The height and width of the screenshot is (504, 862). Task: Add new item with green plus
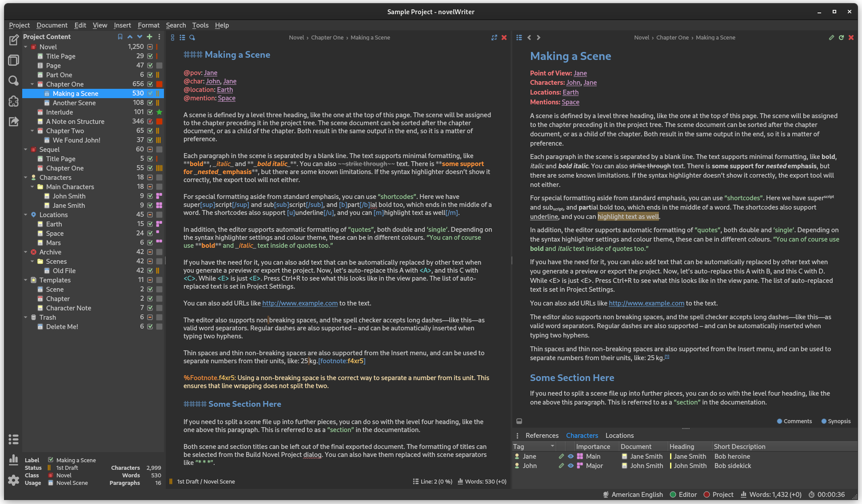149,37
